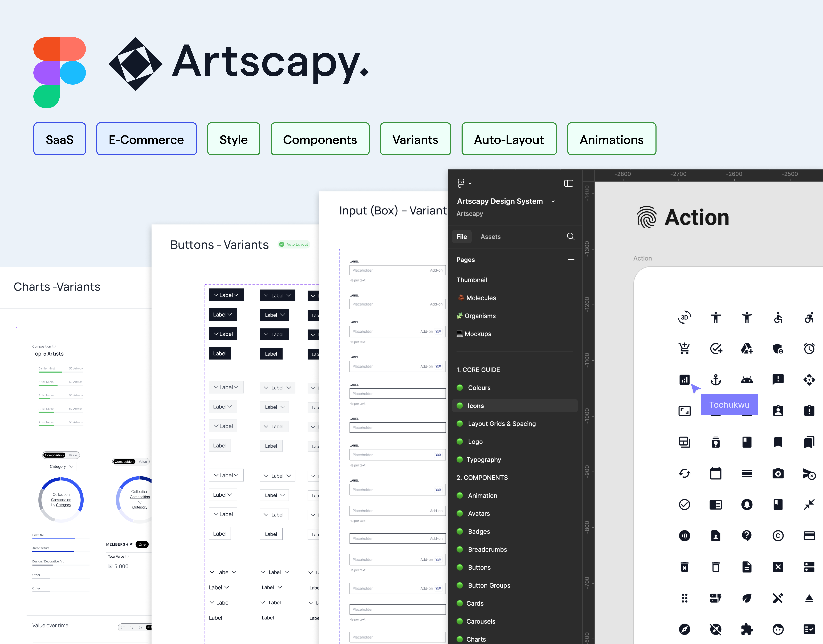
Task: Click the Painting progress bar
Action: pos(60,538)
